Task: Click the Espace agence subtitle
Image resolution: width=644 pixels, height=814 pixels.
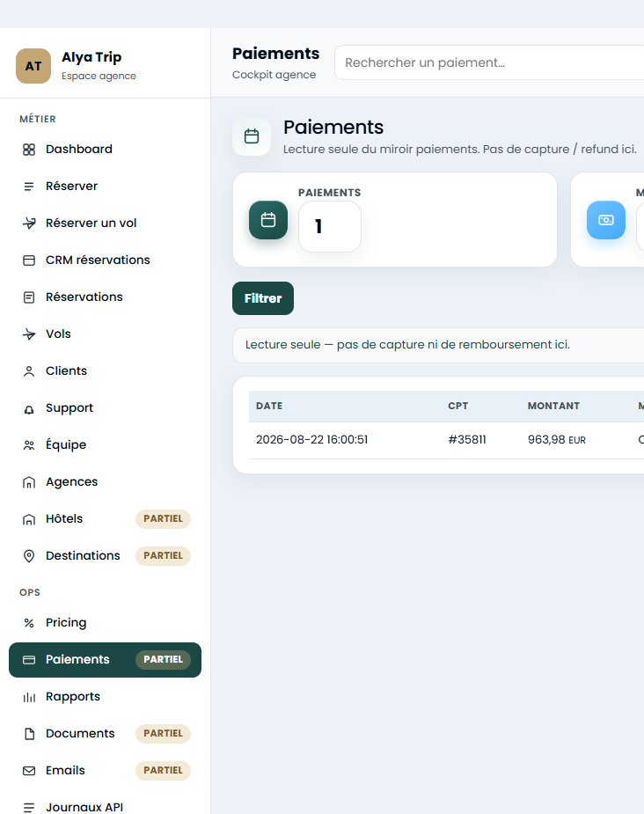Action: [99, 76]
